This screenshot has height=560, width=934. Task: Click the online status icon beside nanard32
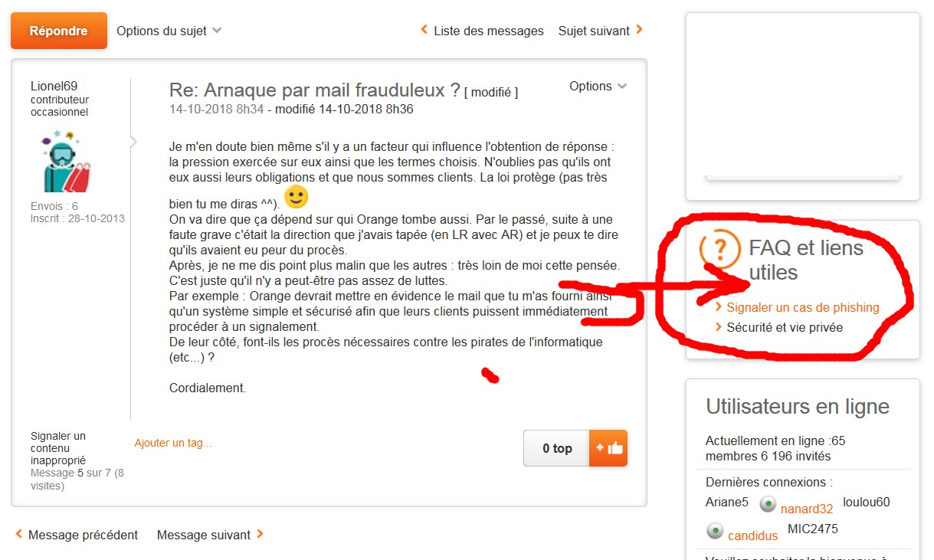[x=769, y=504]
